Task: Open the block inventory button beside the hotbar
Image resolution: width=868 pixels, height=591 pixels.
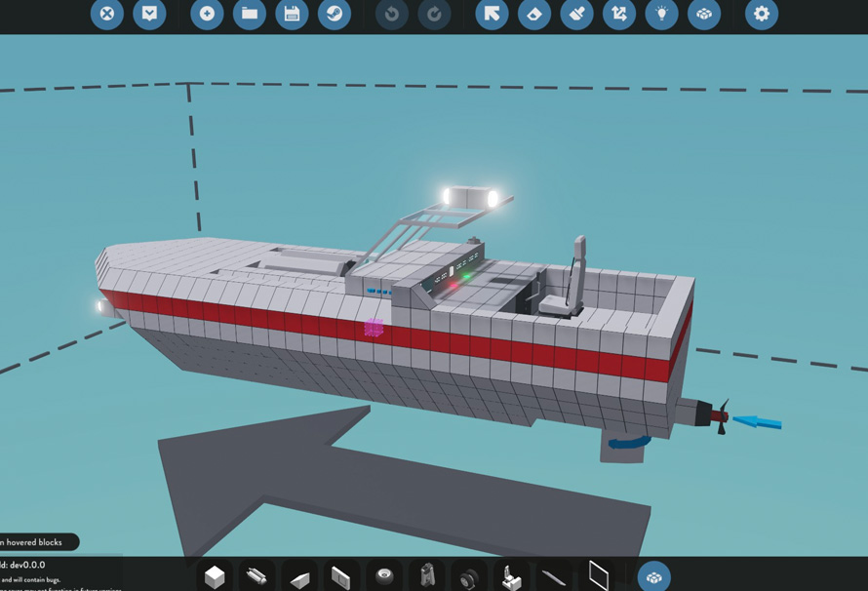Action: tap(654, 577)
